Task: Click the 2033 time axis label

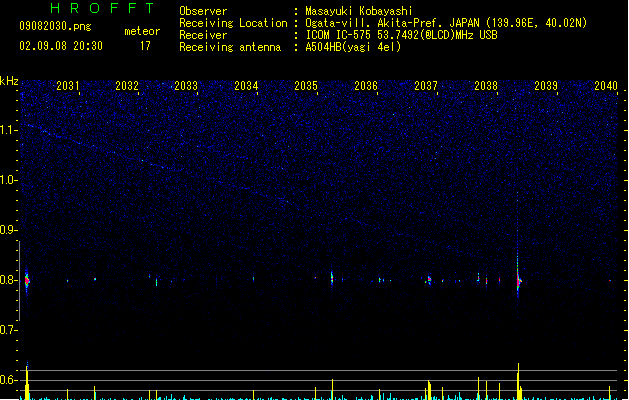Action: (x=186, y=86)
